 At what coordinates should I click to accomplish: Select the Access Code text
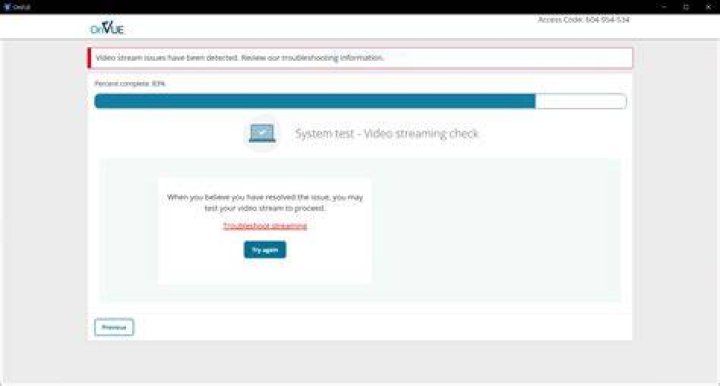[x=584, y=20]
